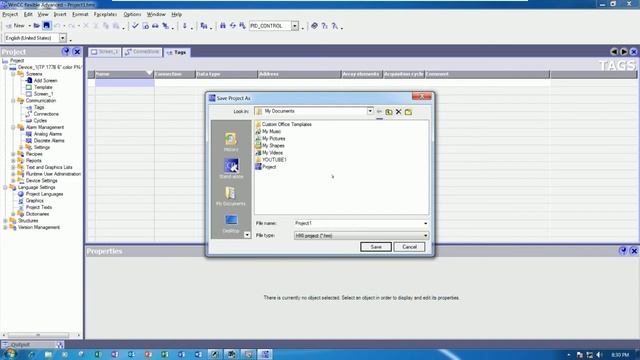The width and height of the screenshot is (640, 360).
Task: Expand the Reports tree node
Action: (13, 161)
